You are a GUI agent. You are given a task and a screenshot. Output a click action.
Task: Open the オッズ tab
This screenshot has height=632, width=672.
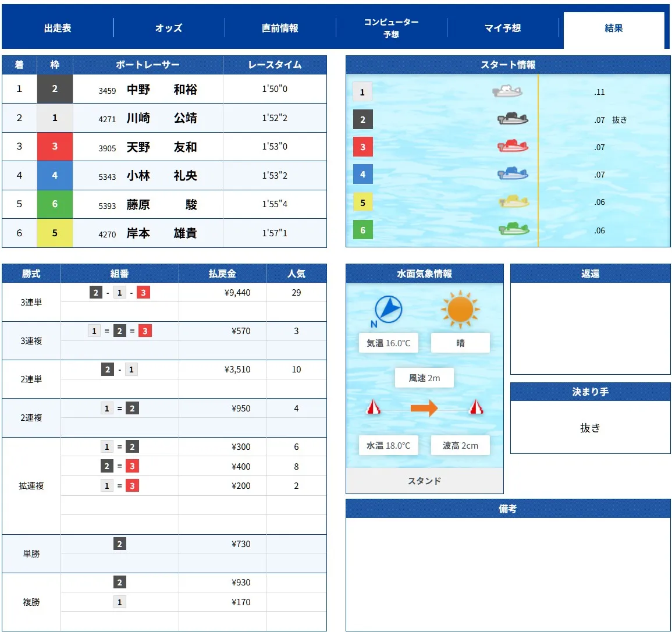(169, 27)
